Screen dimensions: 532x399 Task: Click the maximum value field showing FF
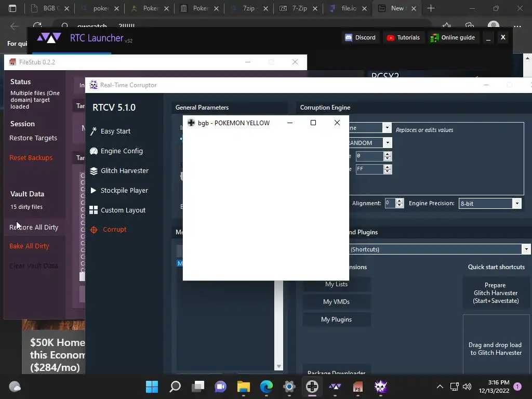pyautogui.click(x=369, y=169)
